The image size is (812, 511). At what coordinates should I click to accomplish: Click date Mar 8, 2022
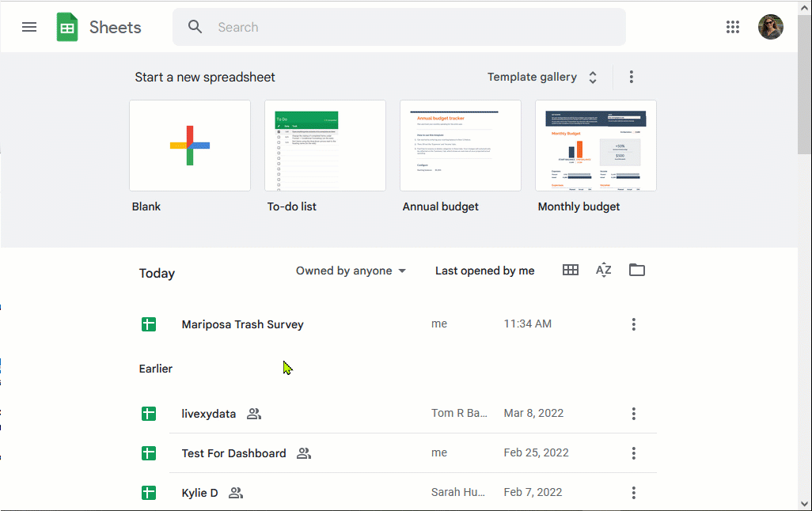[x=533, y=413]
